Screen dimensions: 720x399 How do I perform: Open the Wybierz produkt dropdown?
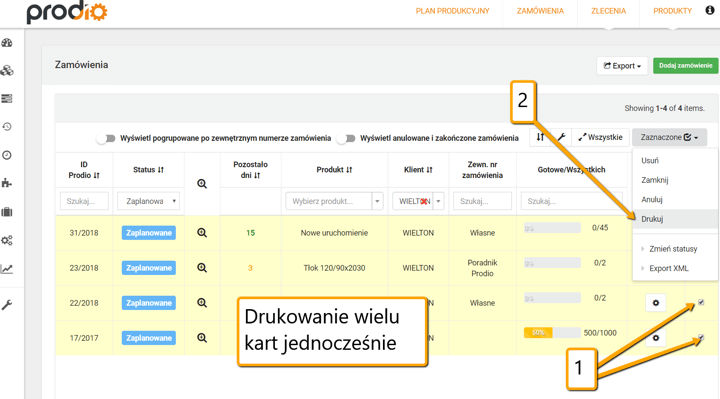(x=334, y=201)
